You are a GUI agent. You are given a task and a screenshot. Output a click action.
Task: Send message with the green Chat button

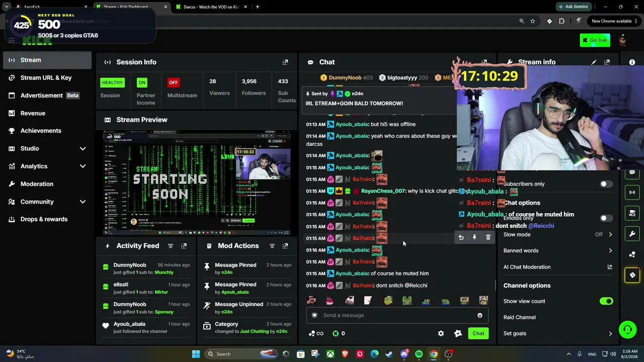click(478, 333)
